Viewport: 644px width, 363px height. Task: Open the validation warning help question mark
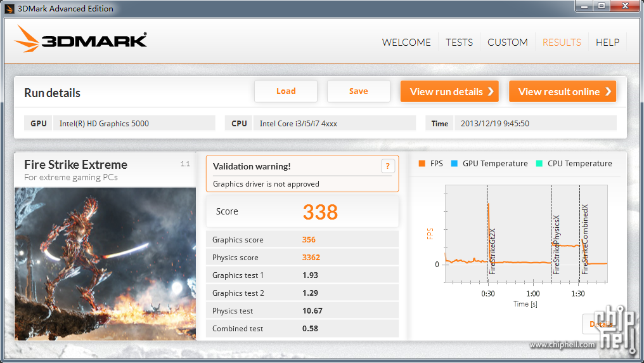[x=388, y=166]
